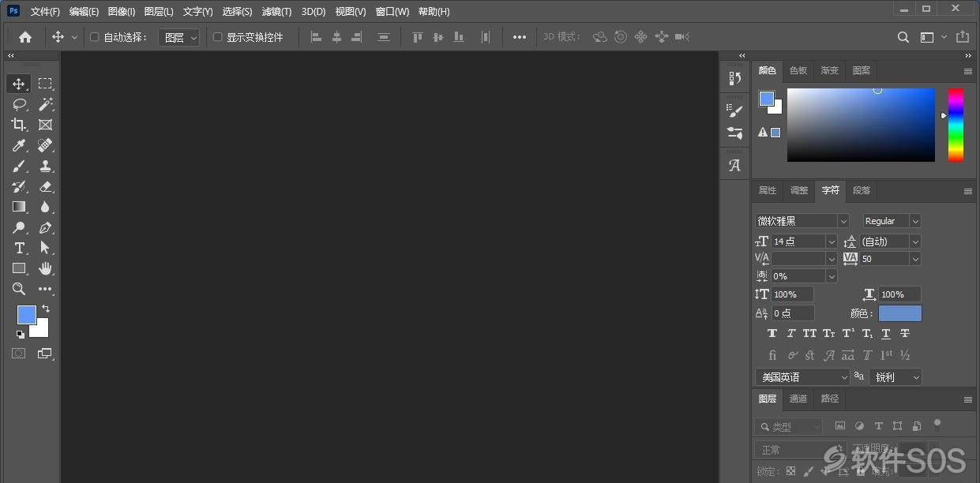Image resolution: width=980 pixels, height=483 pixels.
Task: Enable the 自动选择 checkbox
Action: pos(95,37)
